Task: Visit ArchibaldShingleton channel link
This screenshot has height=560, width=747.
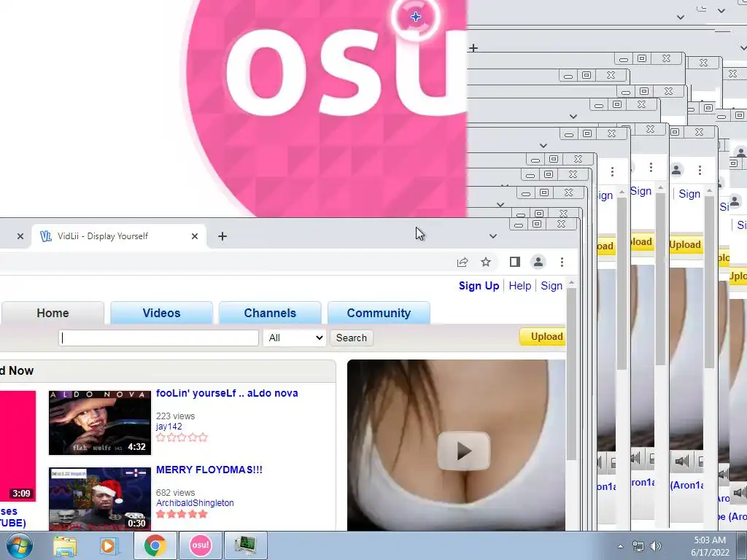Action: [x=195, y=503]
